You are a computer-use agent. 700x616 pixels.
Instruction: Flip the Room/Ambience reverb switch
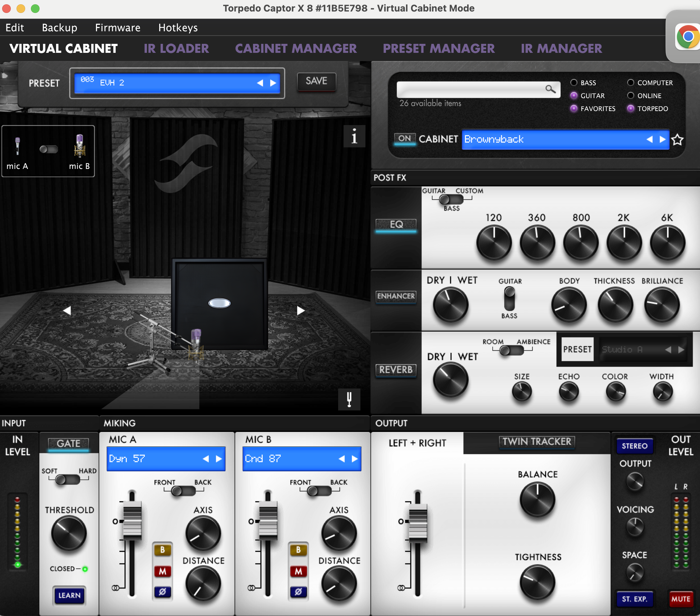click(x=511, y=350)
